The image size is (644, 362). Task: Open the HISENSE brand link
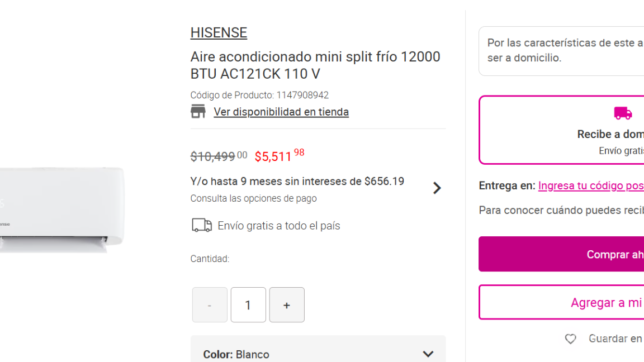click(219, 32)
